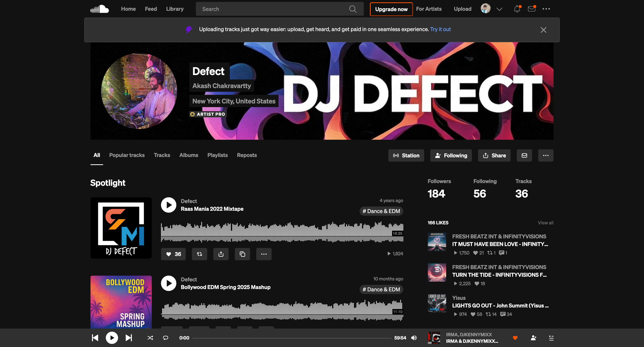The image size is (644, 347).
Task: Open profile more options menu
Action: point(546,155)
